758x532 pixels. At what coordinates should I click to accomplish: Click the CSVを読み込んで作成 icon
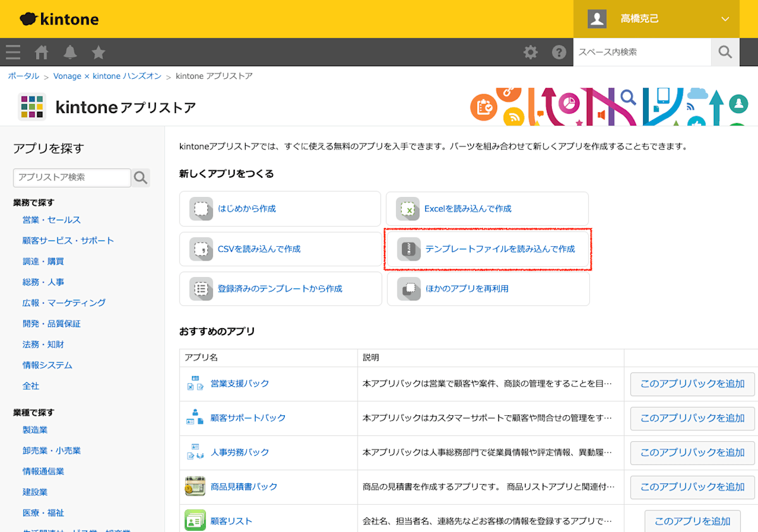201,249
